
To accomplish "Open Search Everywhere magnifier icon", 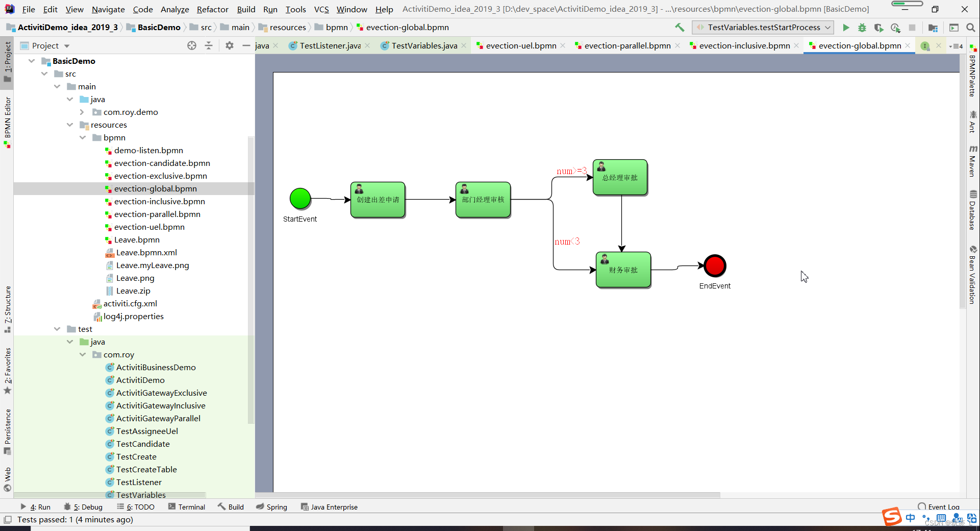I will [x=971, y=28].
